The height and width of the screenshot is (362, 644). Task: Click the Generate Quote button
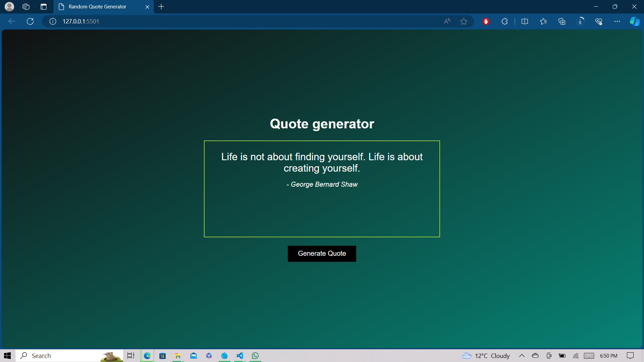tap(322, 254)
